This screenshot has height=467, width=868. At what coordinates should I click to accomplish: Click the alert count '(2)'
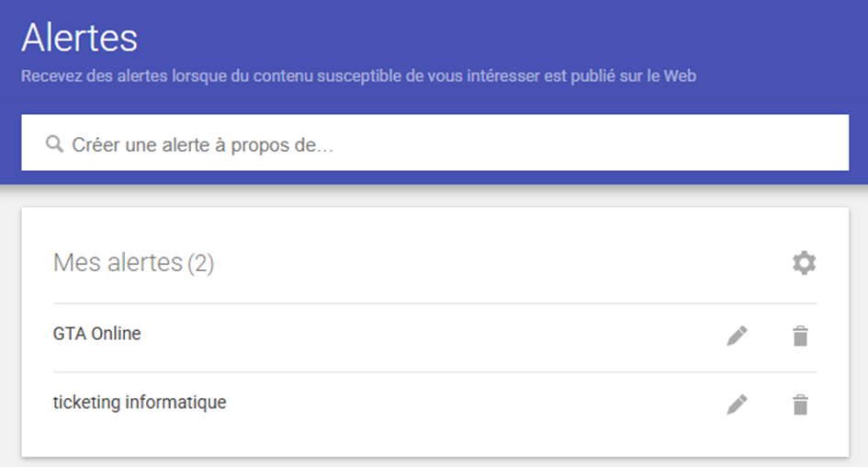200,264
